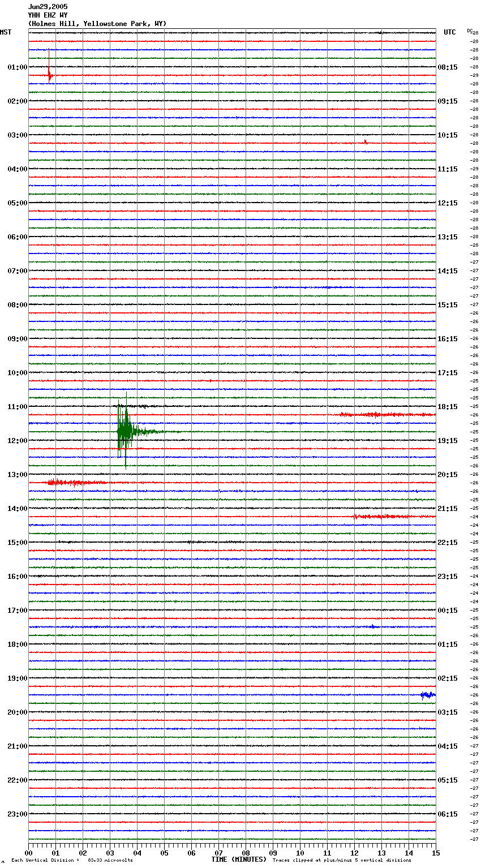This screenshot has width=481, height=868.
Task: Click the 10:00 MST time label
Action: 18,373
